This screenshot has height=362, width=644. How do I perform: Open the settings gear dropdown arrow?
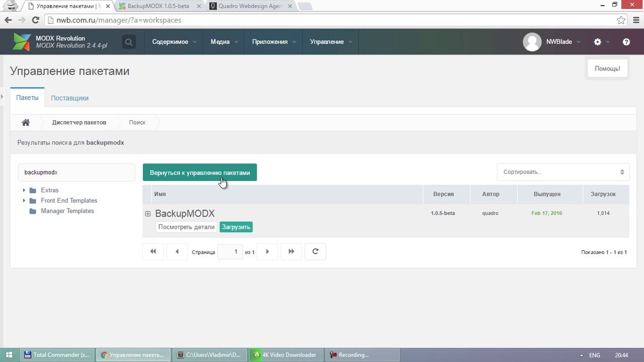click(x=608, y=42)
